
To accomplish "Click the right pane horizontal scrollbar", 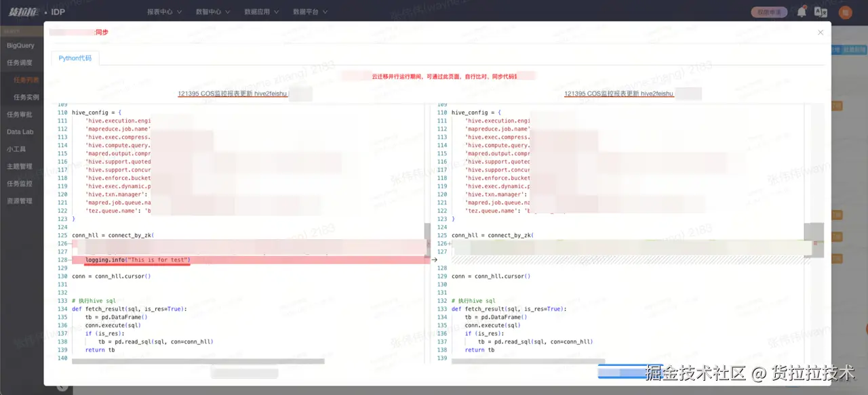I will tap(528, 362).
